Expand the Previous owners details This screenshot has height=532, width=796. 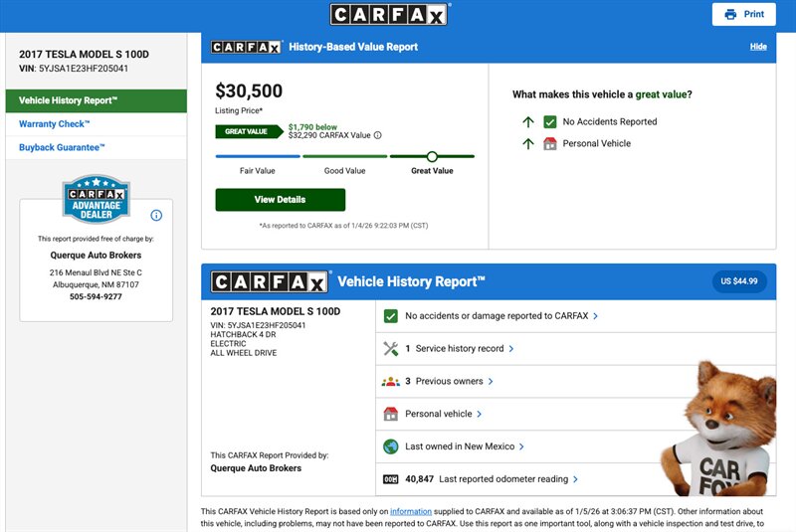[x=454, y=382]
